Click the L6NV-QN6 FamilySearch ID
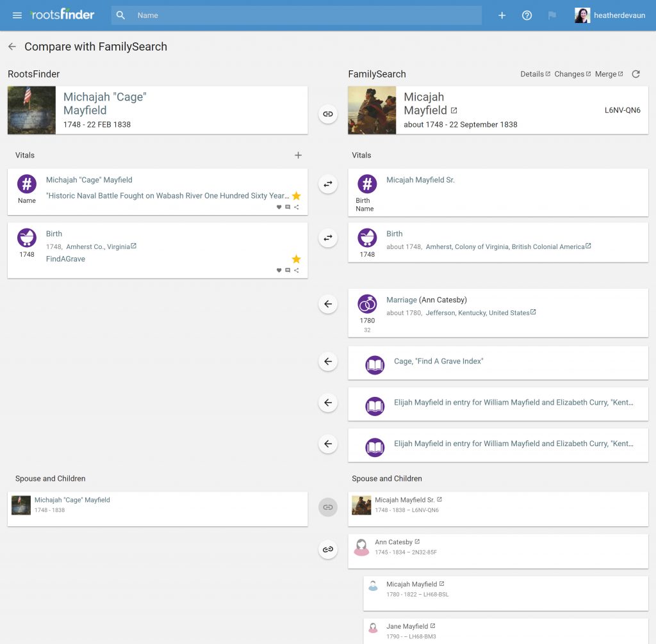The image size is (656, 644). click(623, 110)
